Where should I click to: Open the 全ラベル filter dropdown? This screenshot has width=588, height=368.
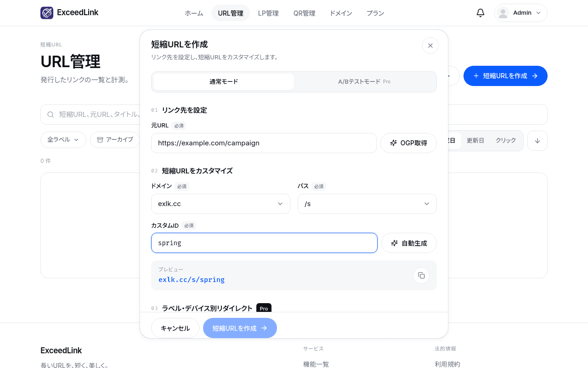click(x=63, y=140)
